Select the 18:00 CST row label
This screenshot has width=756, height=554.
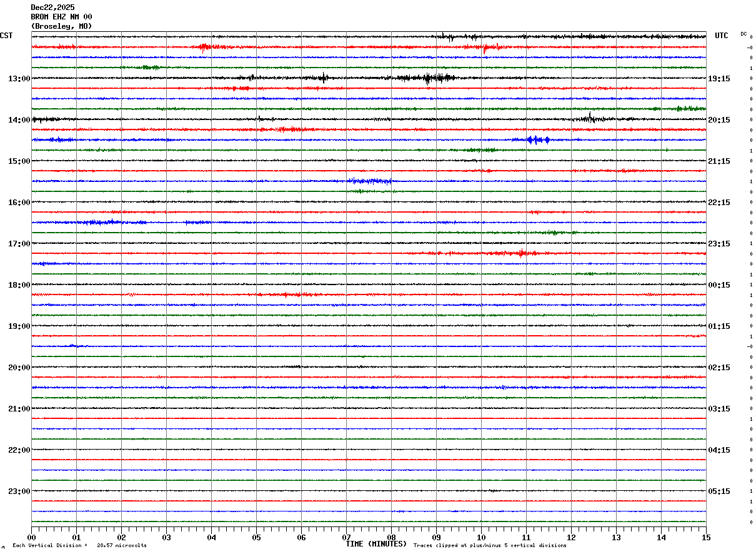coord(19,285)
